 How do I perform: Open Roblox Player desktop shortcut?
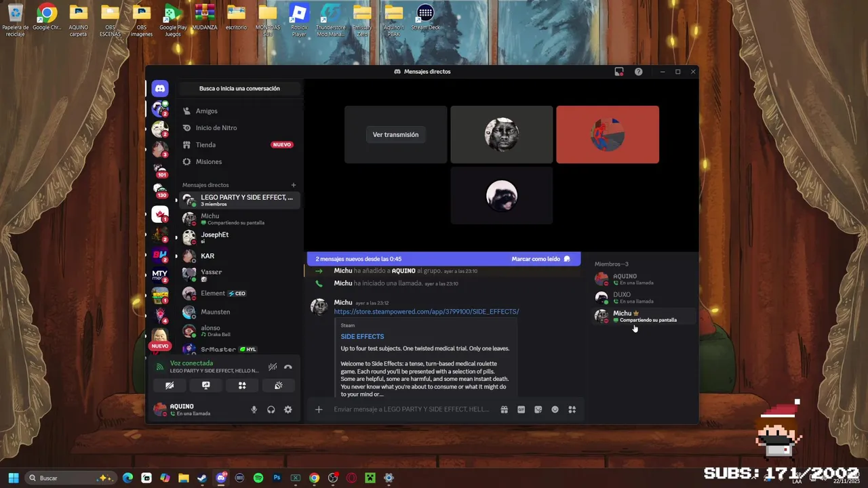coord(299,20)
